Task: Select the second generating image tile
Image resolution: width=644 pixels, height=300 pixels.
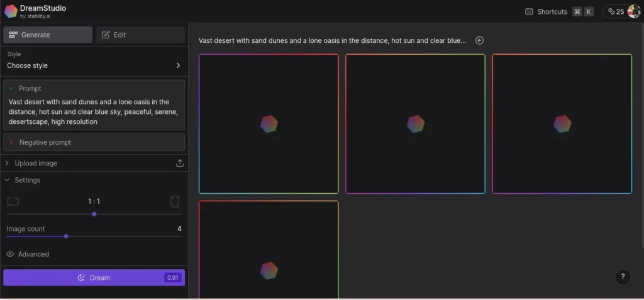Action: point(415,124)
